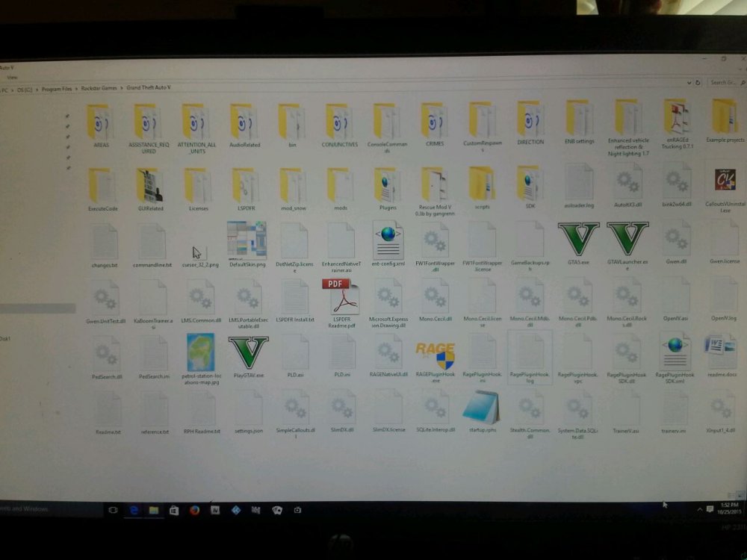Click Rockstar Games in the address path
The width and height of the screenshot is (747, 560).
coord(99,88)
